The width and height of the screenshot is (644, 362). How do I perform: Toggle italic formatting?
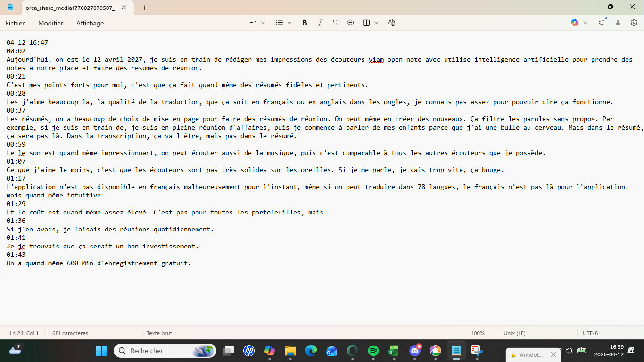pyautogui.click(x=320, y=23)
